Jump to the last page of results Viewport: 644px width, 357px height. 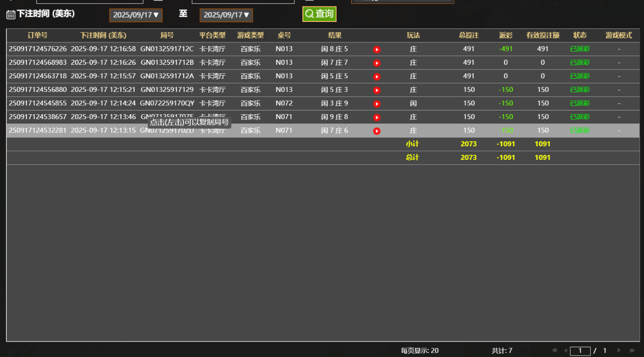pos(632,350)
